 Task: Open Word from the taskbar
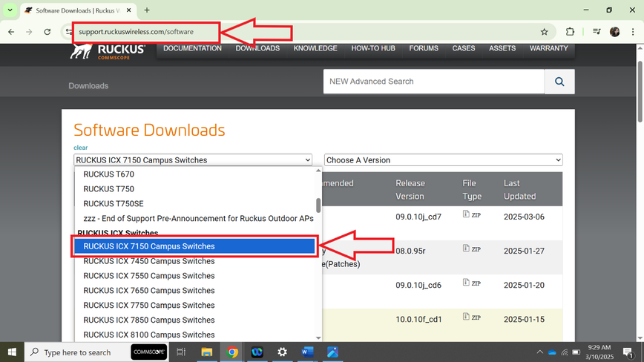pos(307,352)
